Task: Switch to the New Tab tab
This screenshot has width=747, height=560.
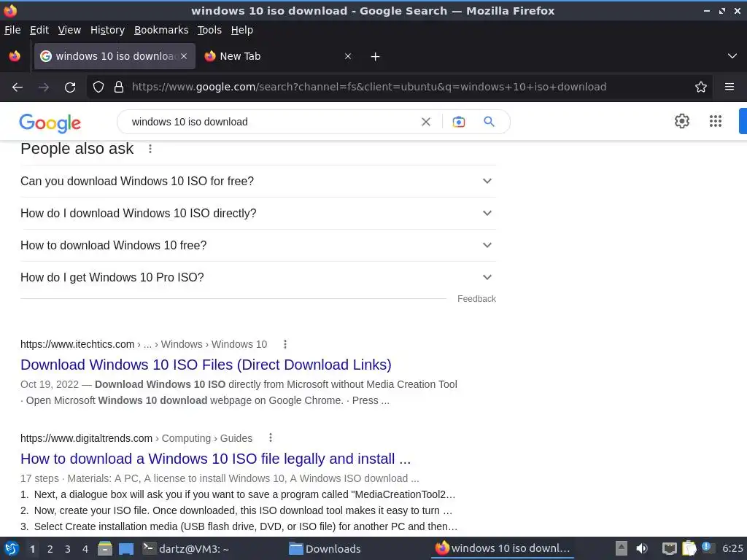Action: click(x=278, y=56)
